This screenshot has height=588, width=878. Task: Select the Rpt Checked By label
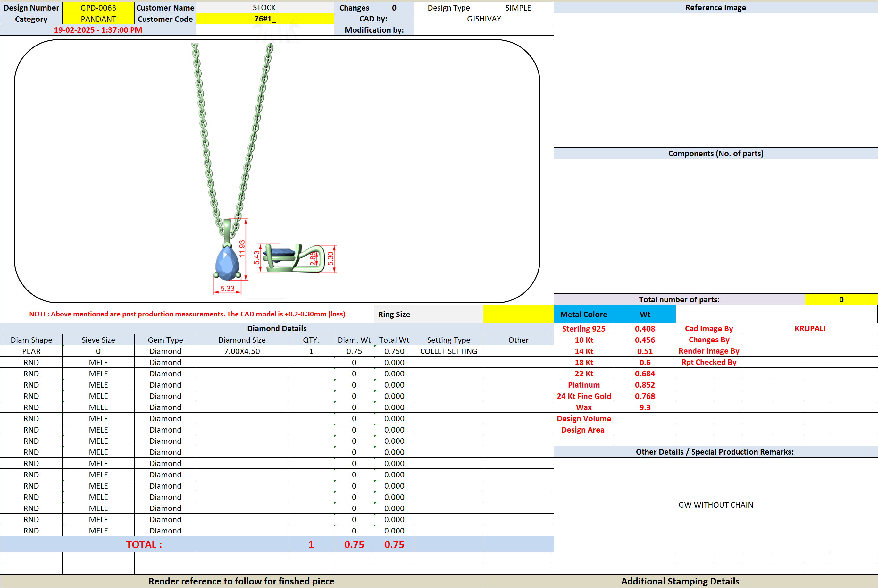709,362
